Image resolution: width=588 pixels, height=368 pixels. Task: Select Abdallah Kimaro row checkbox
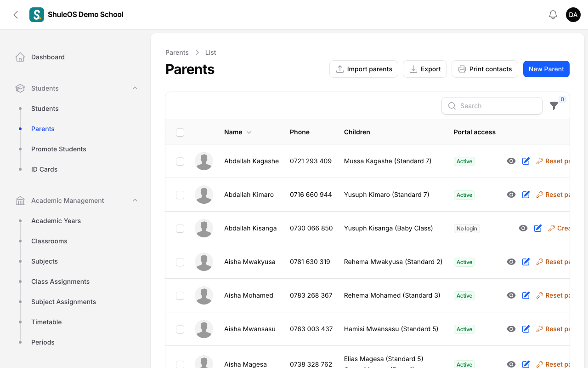pos(180,195)
